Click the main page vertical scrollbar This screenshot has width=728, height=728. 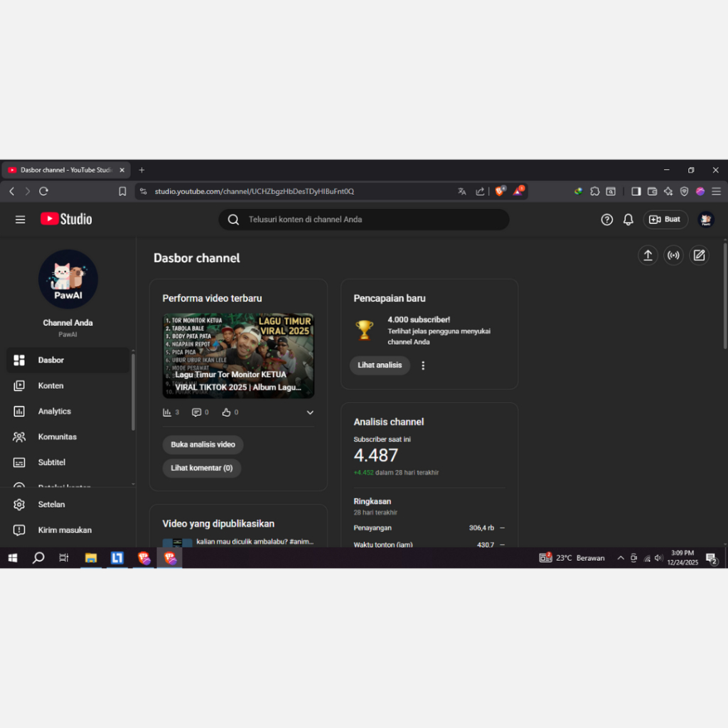point(724,295)
